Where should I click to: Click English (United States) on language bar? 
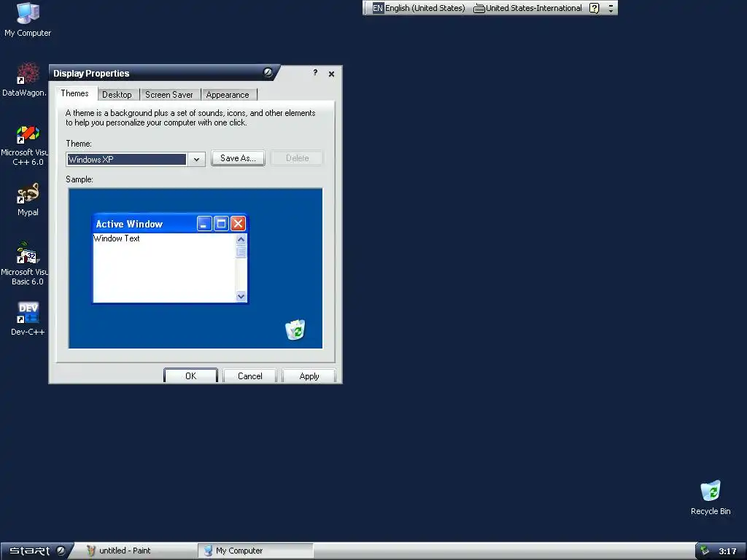pyautogui.click(x=425, y=8)
